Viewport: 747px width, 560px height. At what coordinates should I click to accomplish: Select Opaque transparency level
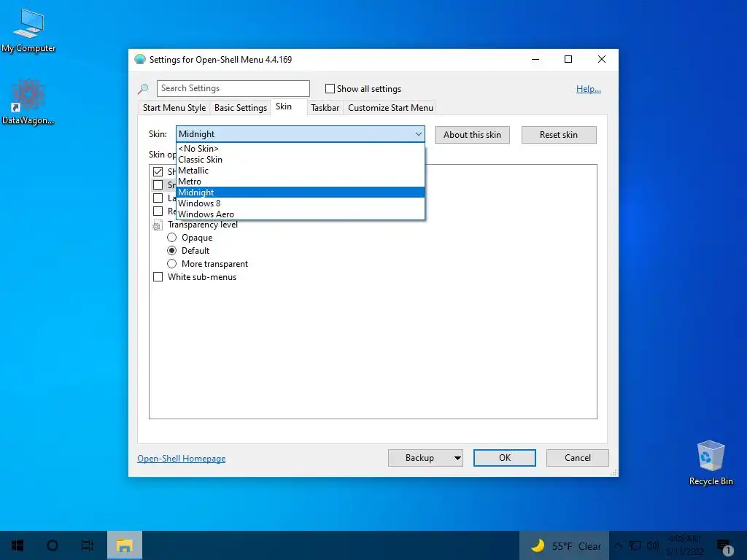[172, 238]
